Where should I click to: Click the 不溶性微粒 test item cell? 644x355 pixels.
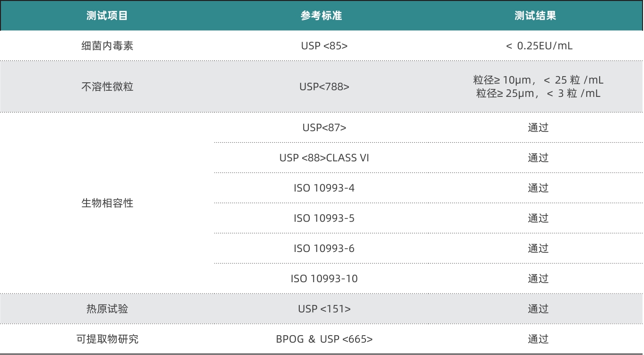[107, 87]
